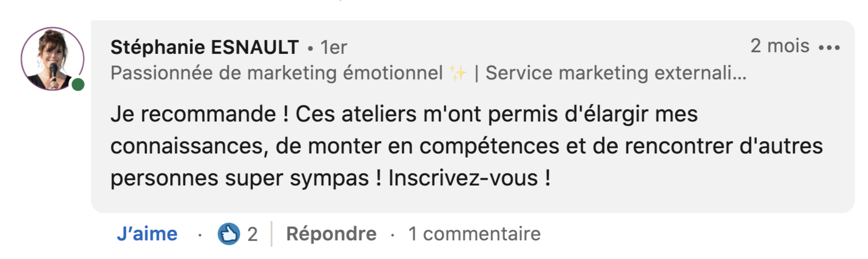Open the three-dot comment options menu
The height and width of the screenshot is (259, 868).
click(829, 48)
